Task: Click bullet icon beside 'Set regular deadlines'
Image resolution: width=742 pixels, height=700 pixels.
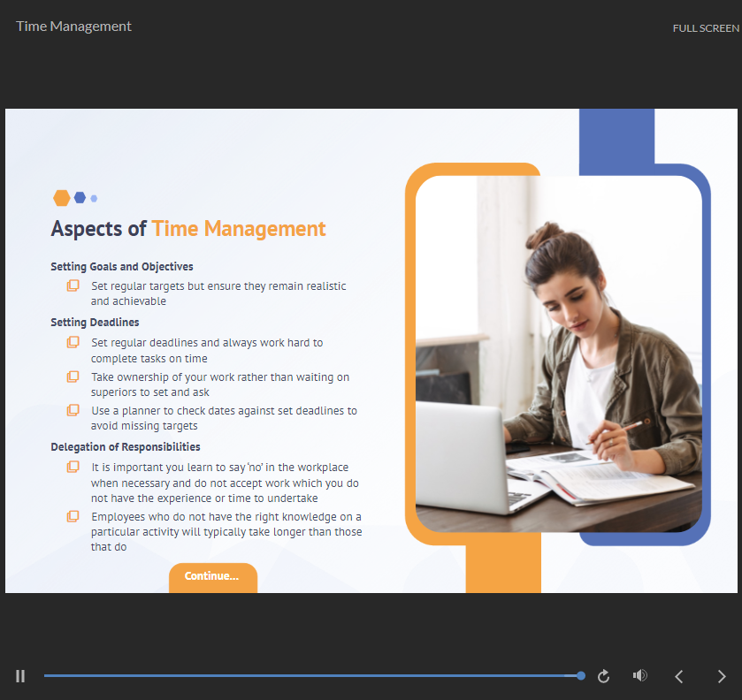Action: tap(73, 342)
